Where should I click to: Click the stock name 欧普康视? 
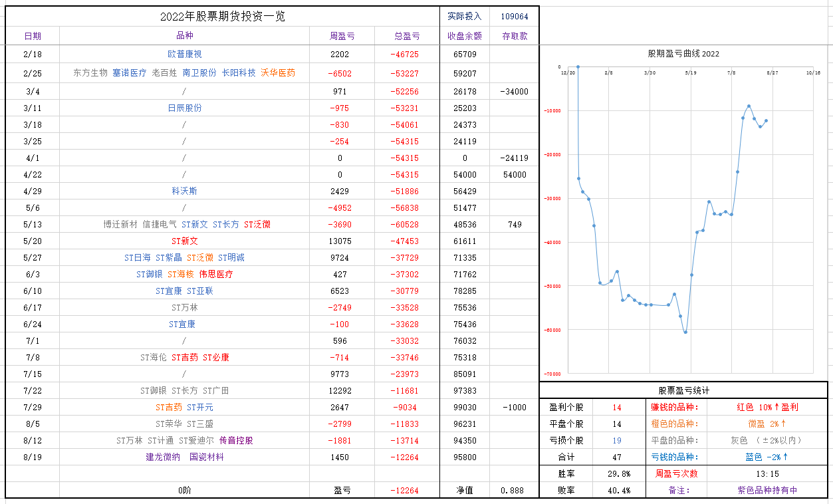(x=184, y=54)
